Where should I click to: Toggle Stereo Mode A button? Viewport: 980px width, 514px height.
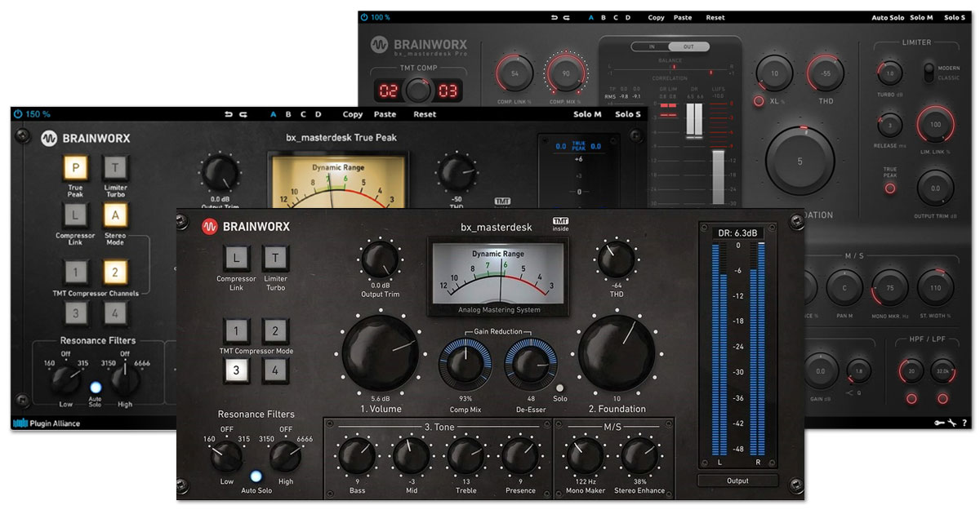pos(115,215)
